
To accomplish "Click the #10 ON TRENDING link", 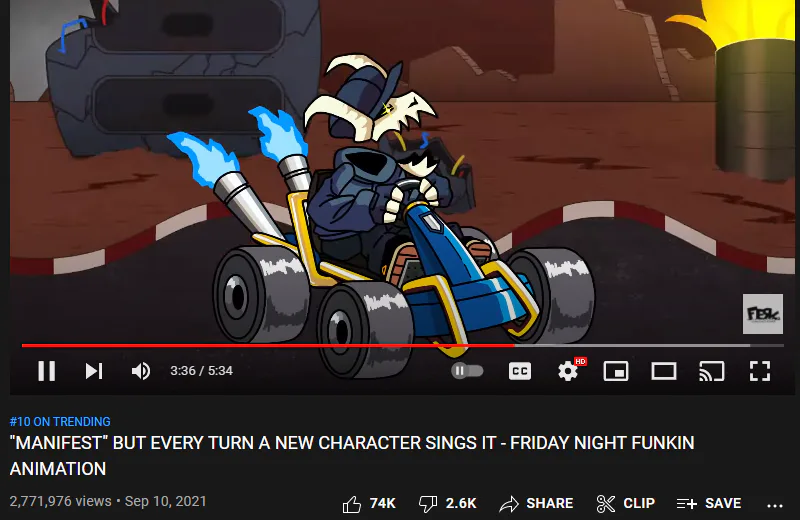I will 60,422.
